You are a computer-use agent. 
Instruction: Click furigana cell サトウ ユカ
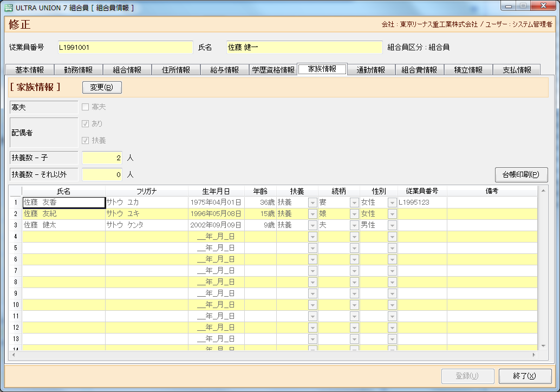(x=147, y=202)
